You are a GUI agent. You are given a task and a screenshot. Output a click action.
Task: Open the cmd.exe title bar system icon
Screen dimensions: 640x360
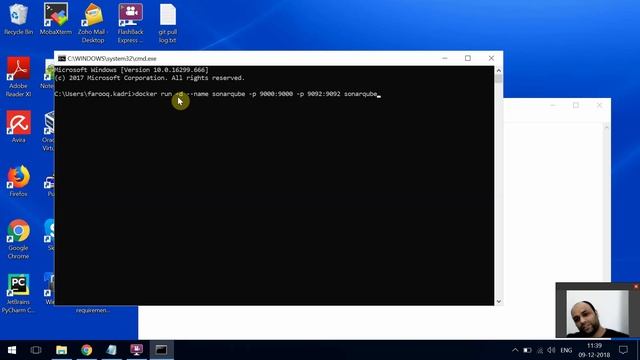click(x=62, y=59)
